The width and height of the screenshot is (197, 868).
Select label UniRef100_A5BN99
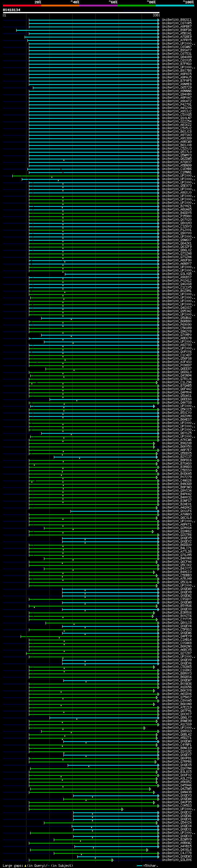coord(176,165)
